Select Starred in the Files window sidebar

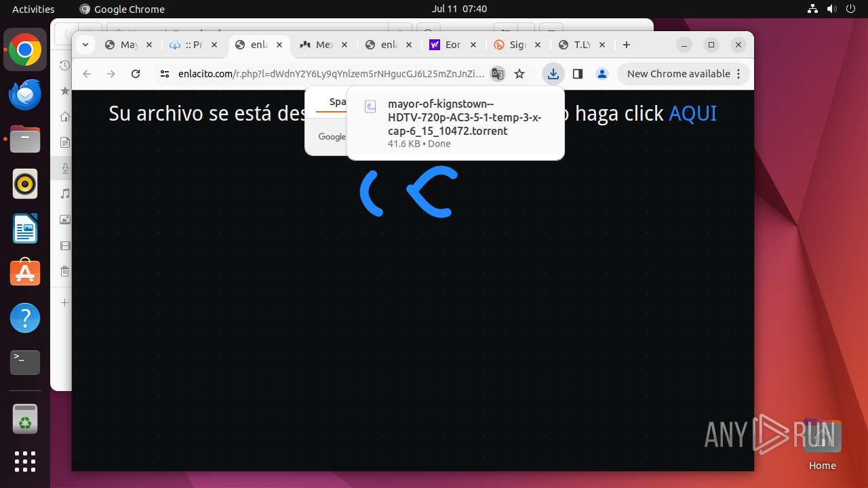[64, 91]
